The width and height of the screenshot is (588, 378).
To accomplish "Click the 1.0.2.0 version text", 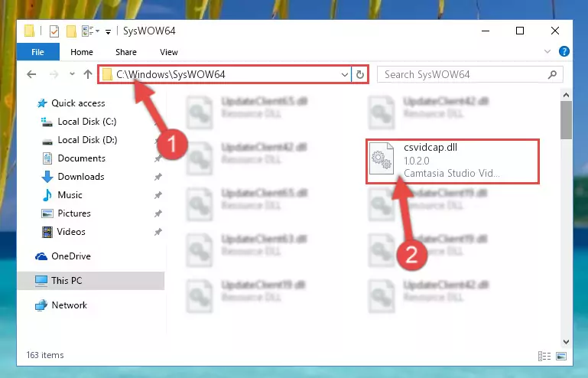I will 416,161.
